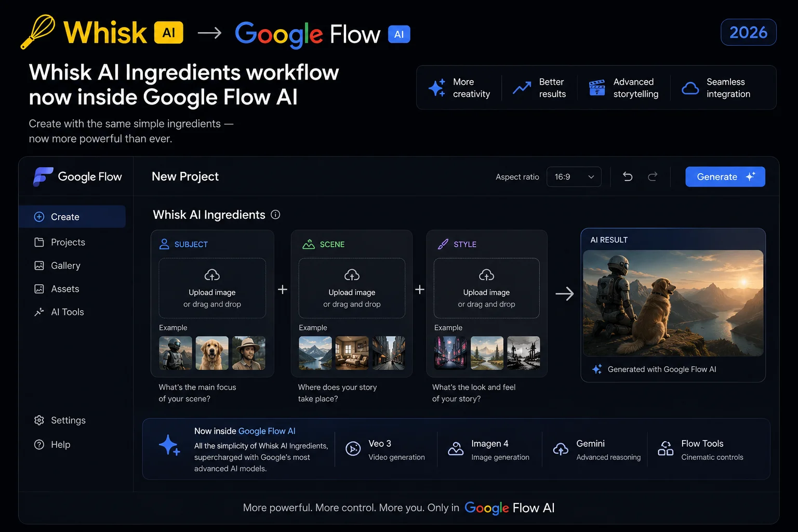Click the Settings gear icon
The height and width of the screenshot is (532, 798).
(x=39, y=420)
